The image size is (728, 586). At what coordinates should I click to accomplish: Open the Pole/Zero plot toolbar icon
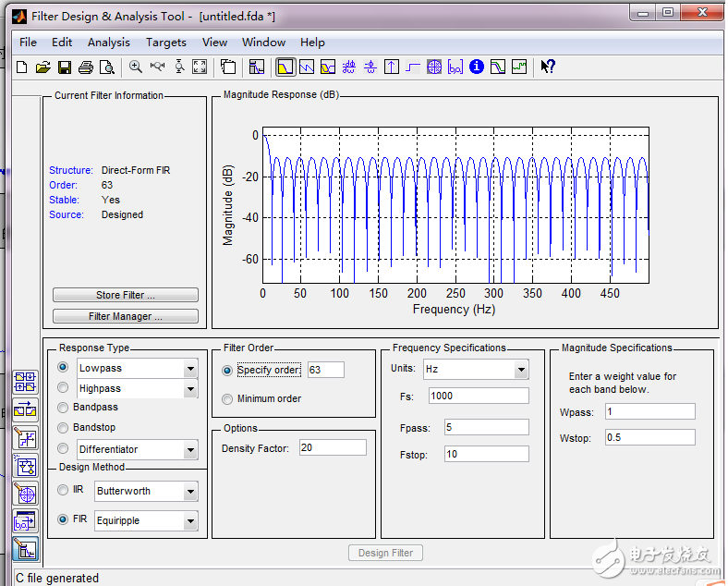(x=434, y=67)
